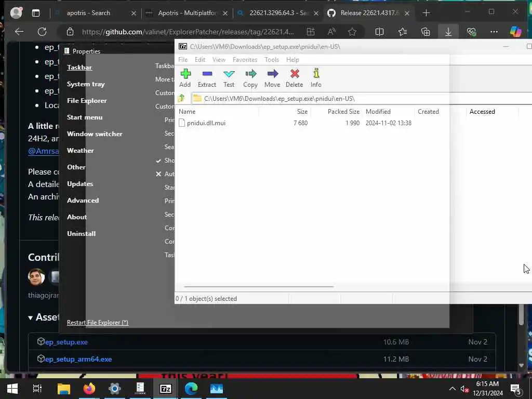Open the Favorites menu in 7-Zip
The height and width of the screenshot is (399, 532).
click(x=245, y=60)
